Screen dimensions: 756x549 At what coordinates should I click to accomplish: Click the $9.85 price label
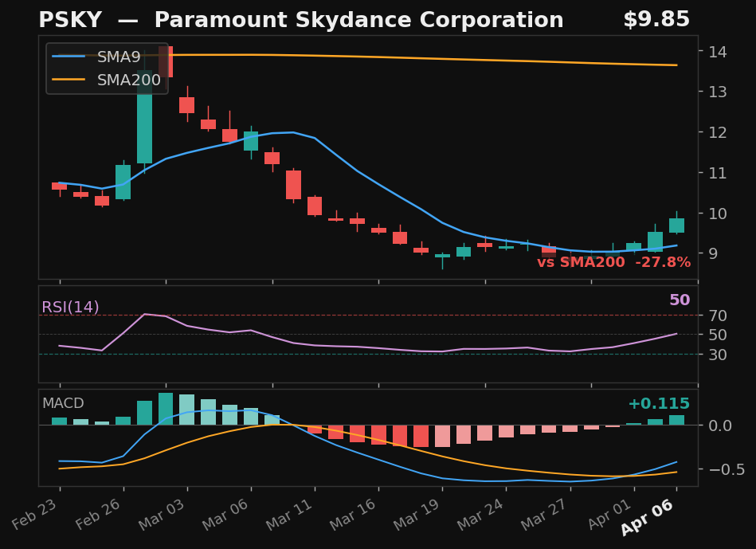click(x=658, y=18)
